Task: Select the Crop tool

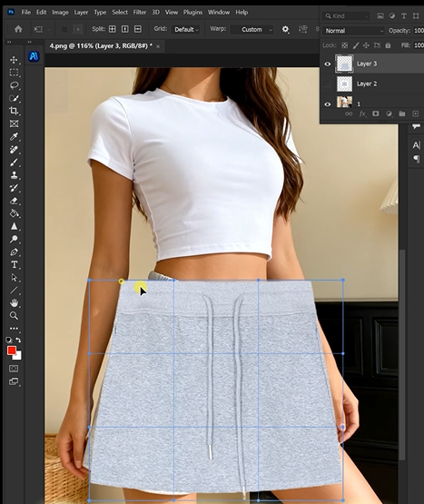Action: click(14, 111)
